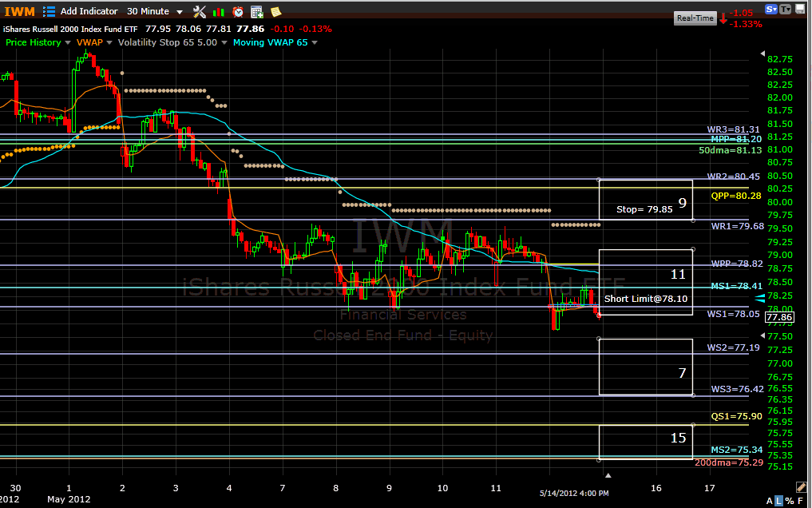
Task: Click the green-red bars chart style icon
Action: click(x=219, y=11)
